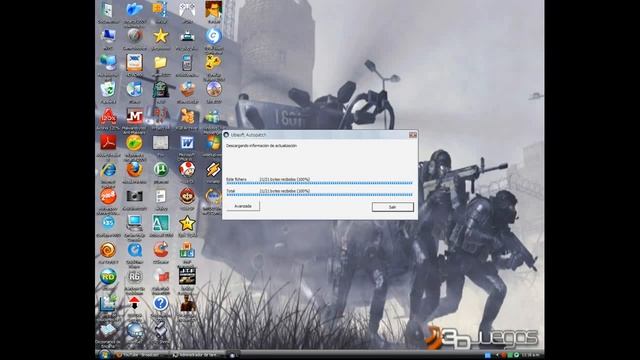
Task: Open the blue circular C arrow icon
Action: [x=213, y=36]
